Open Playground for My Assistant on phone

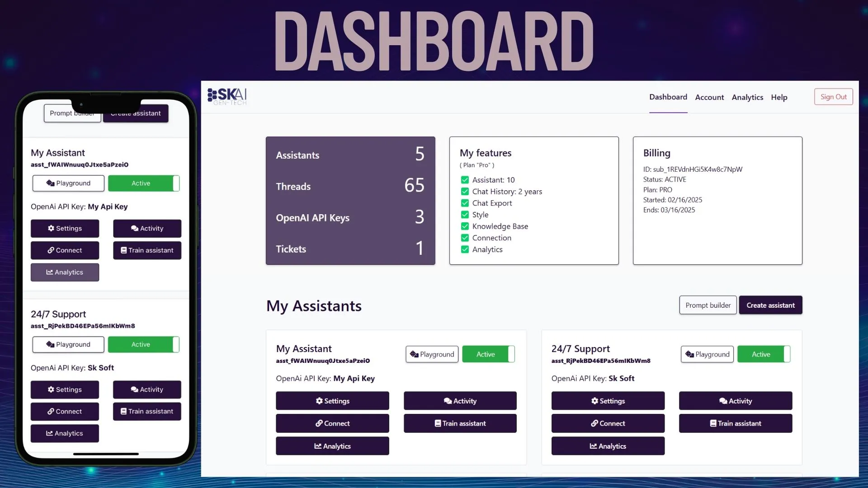click(68, 183)
